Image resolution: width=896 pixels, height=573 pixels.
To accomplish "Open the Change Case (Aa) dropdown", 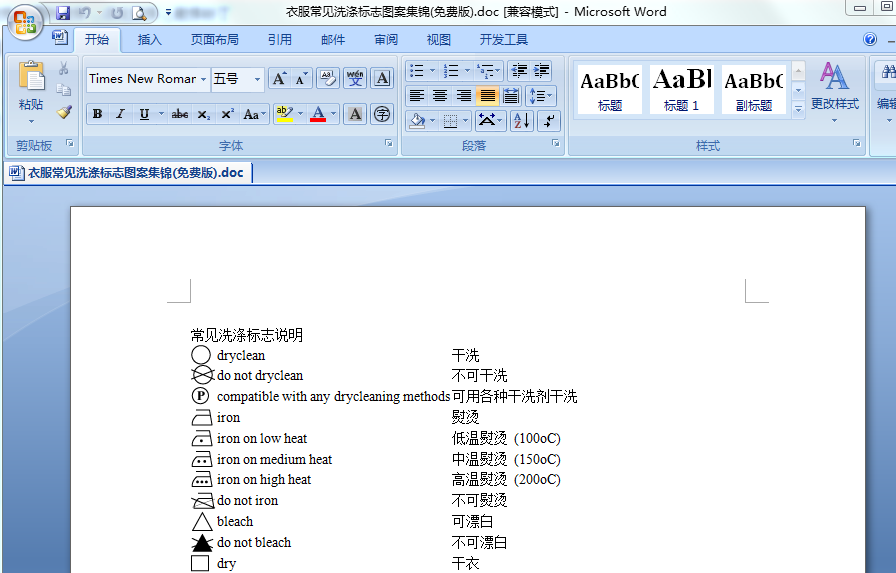I will [254, 114].
